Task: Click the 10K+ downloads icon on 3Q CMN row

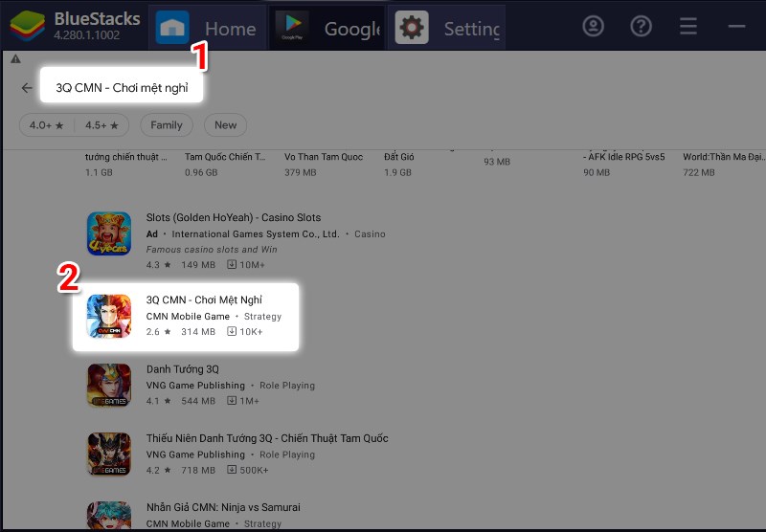Action: coord(232,331)
